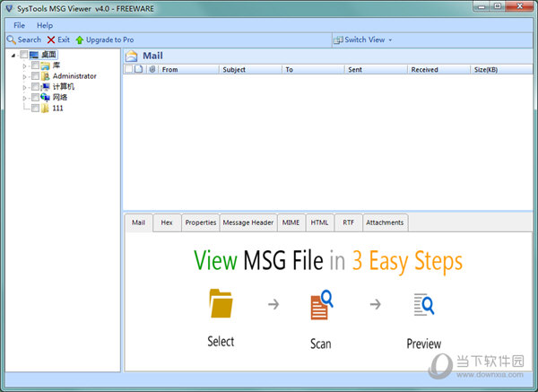Image resolution: width=538 pixels, height=392 pixels.
Task: Click the Mail envelope icon in header
Action: click(132, 56)
